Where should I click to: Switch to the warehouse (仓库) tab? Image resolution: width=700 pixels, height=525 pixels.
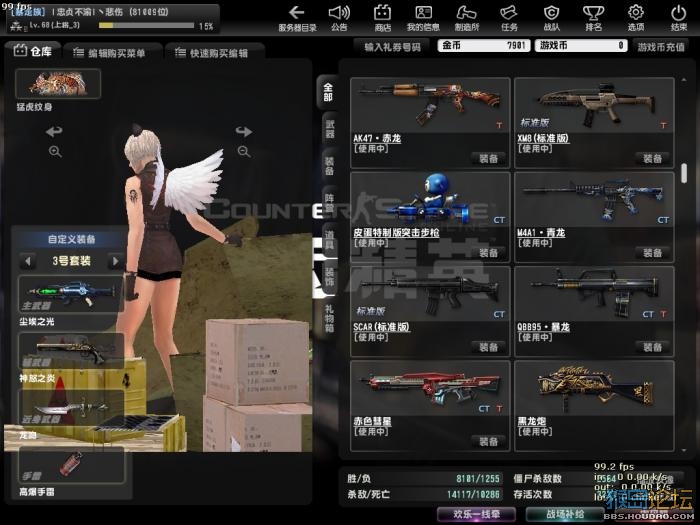point(33,52)
